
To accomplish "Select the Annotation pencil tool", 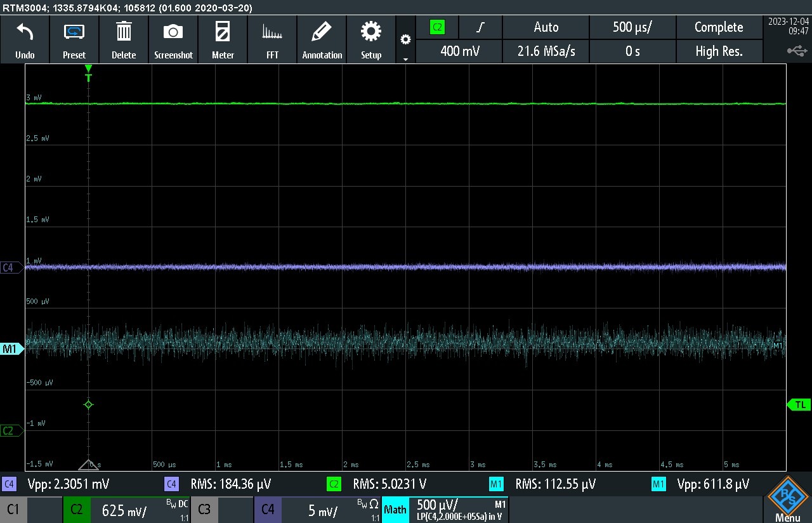I will 322,39.
